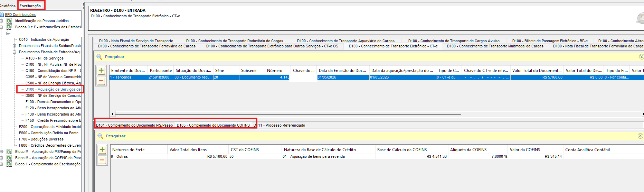
Task: Switch to D105 - Complemento COFINS tab
Action: click(213, 125)
